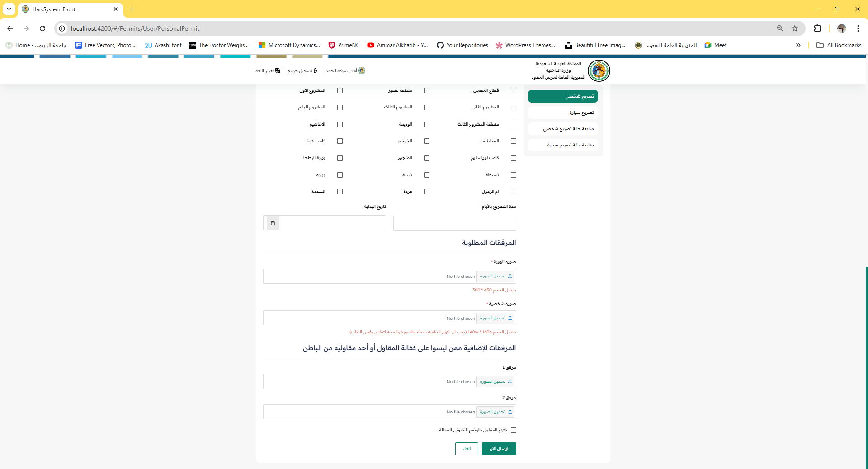Click the zoom magnifier icon in address bar
Screen dimensions: 868x469
780,28
